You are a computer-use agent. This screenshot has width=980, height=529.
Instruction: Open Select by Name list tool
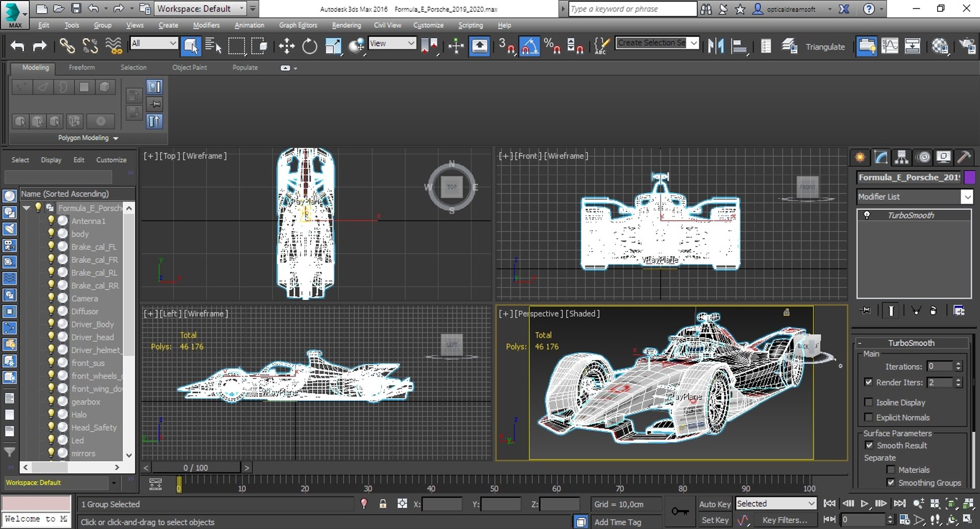point(213,46)
